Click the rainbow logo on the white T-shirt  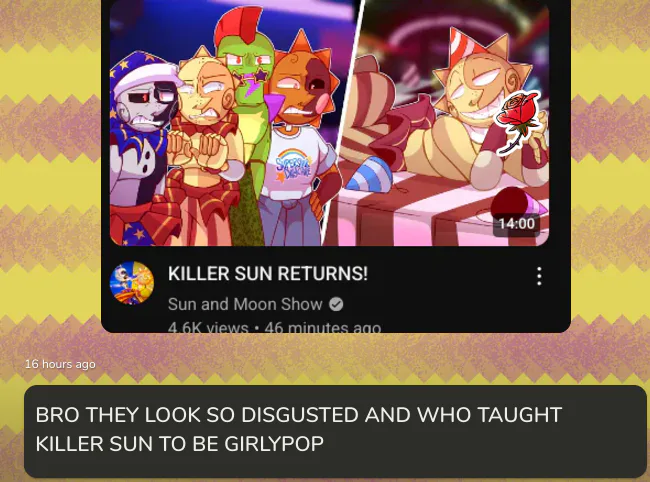(x=293, y=166)
